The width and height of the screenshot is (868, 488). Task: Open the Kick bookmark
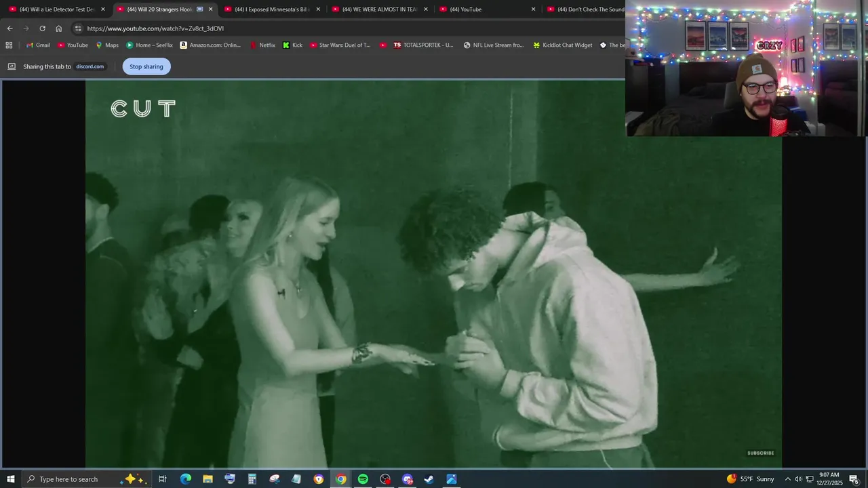coord(293,45)
